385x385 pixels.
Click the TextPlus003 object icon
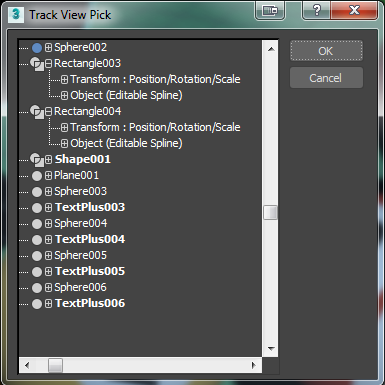click(37, 208)
